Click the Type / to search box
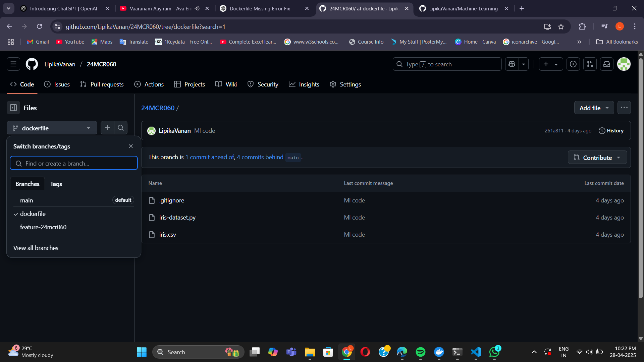This screenshot has height=362, width=644. pos(447,64)
